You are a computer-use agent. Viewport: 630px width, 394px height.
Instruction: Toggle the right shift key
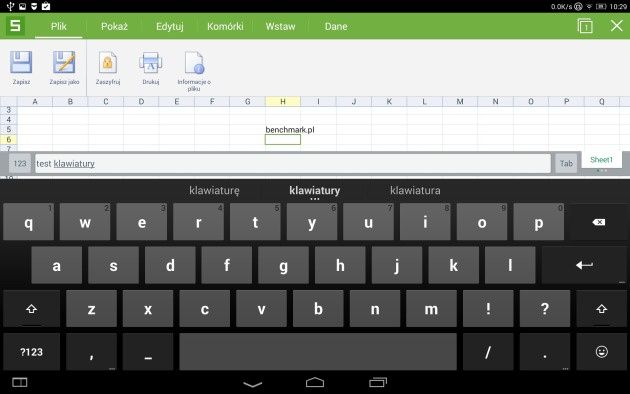point(601,309)
